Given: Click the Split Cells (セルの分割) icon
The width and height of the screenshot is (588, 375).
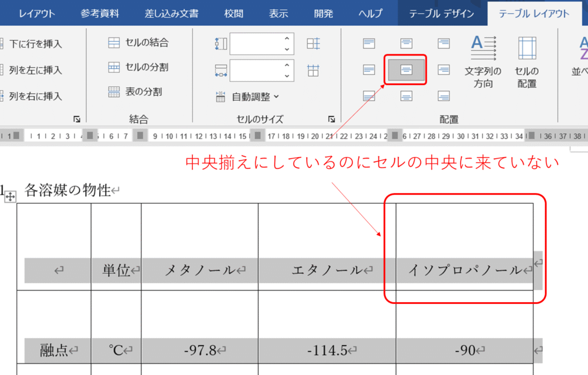Looking at the screenshot, I should pyautogui.click(x=114, y=67).
